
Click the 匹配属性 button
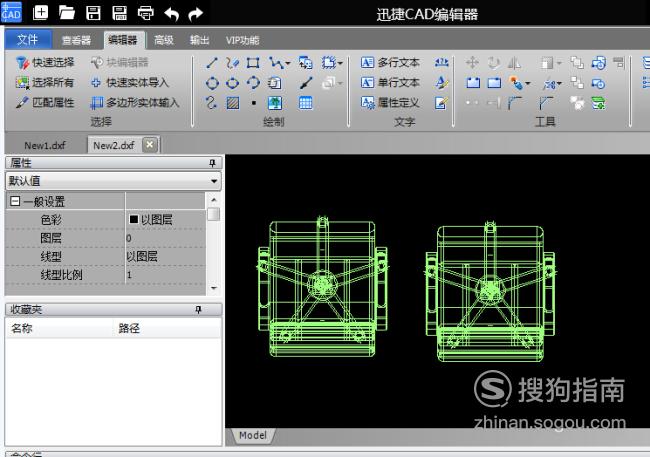45,102
